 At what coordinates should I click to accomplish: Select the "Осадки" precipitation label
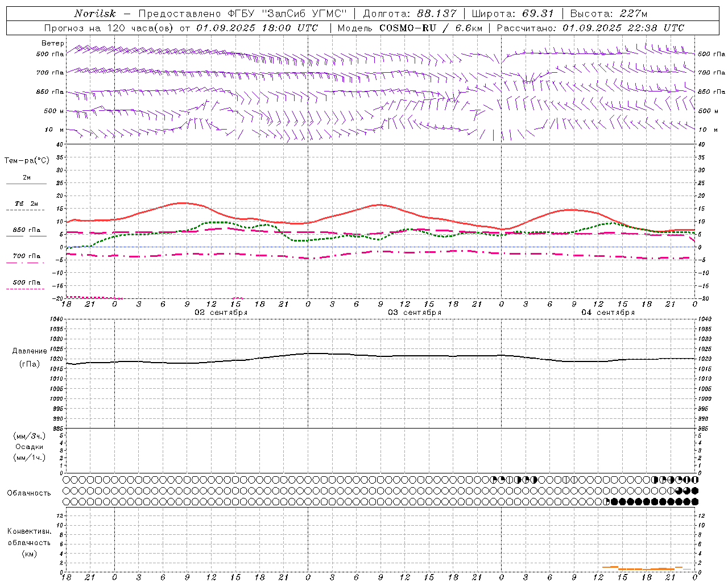point(30,447)
